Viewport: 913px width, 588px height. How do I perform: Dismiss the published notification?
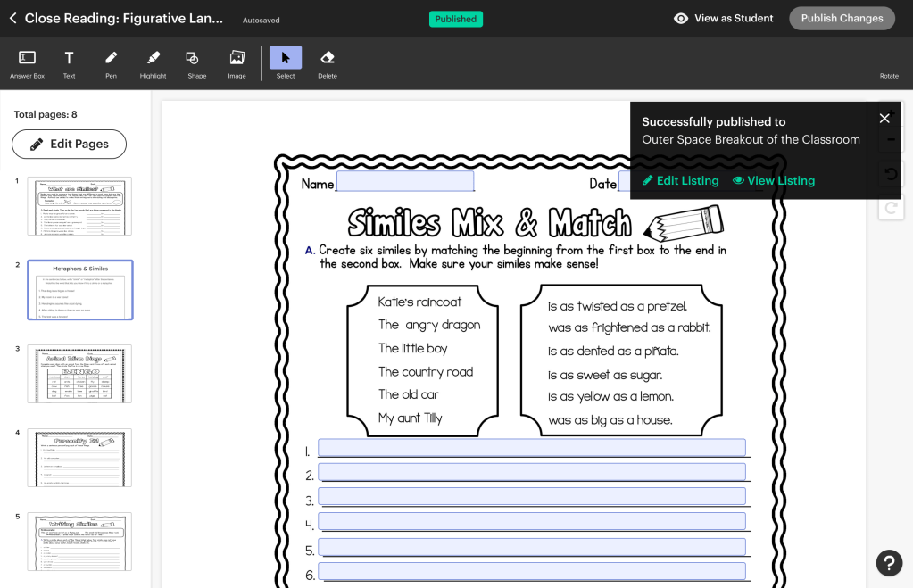click(x=884, y=119)
